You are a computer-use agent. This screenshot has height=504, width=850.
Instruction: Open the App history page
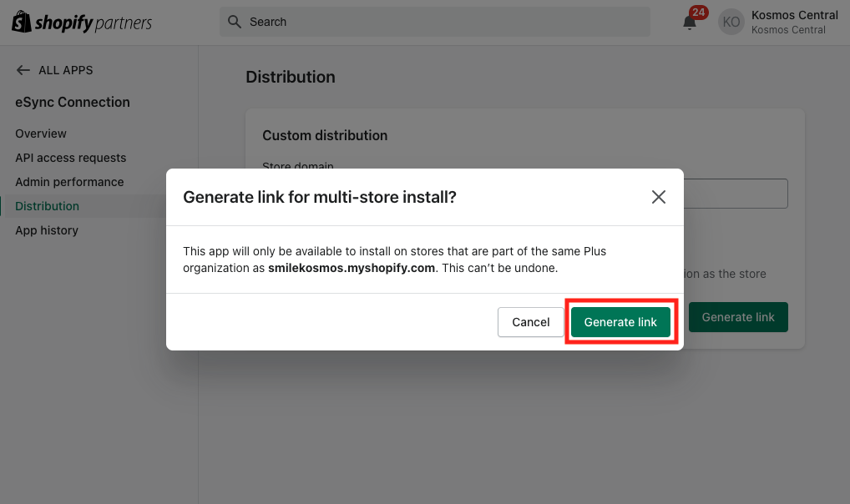pos(47,230)
